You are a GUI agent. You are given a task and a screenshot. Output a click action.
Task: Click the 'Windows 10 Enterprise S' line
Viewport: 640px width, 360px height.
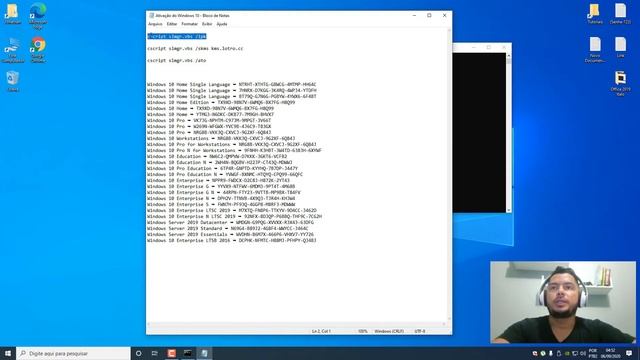pyautogui.click(x=221, y=204)
